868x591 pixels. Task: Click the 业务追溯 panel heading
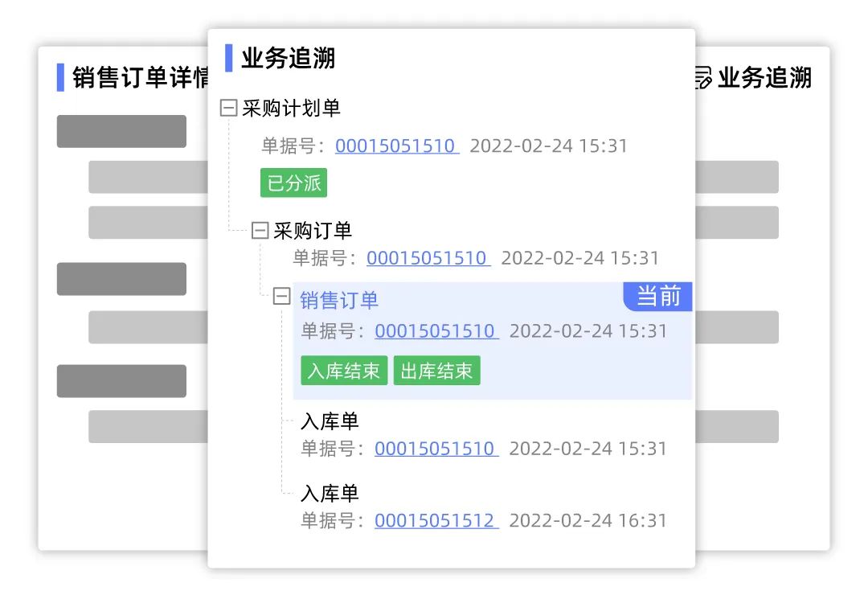[x=289, y=58]
